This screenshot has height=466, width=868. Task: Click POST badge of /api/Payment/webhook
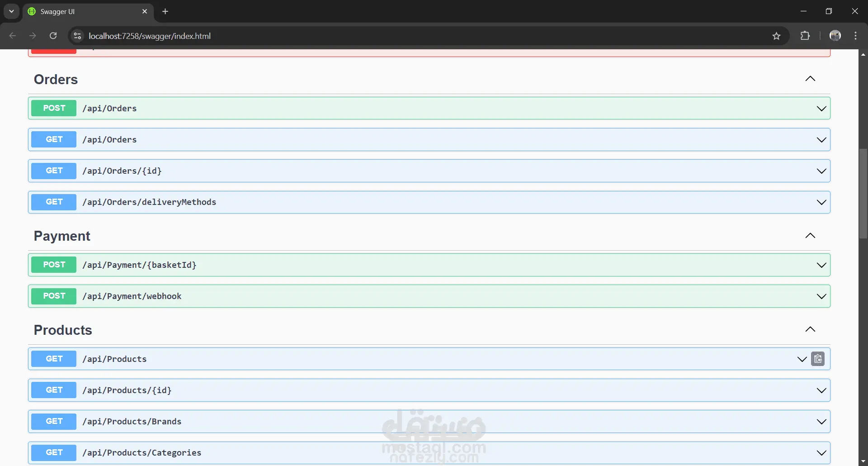pyautogui.click(x=54, y=296)
